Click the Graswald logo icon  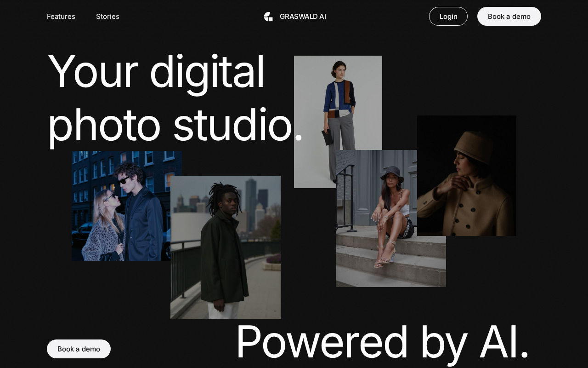268,17
